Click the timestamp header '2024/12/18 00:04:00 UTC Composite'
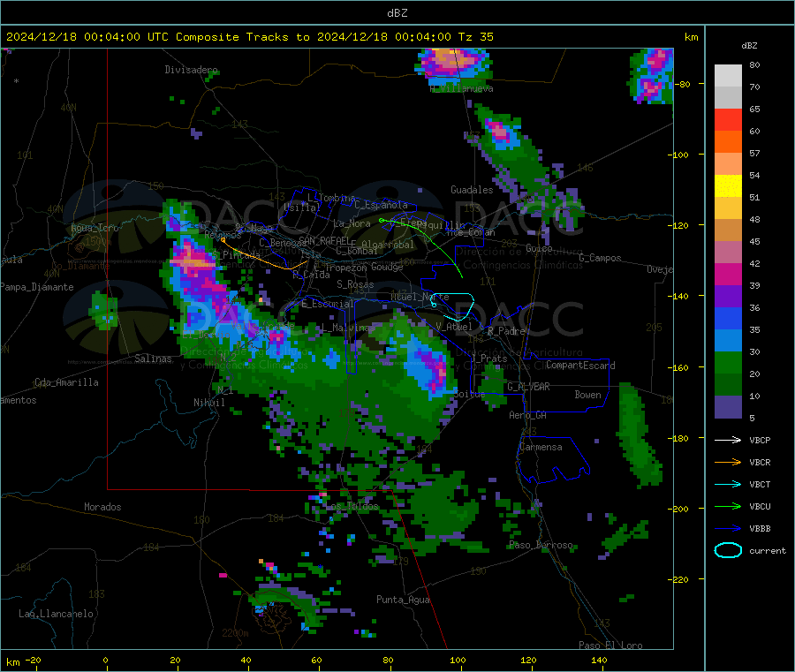 pos(122,37)
